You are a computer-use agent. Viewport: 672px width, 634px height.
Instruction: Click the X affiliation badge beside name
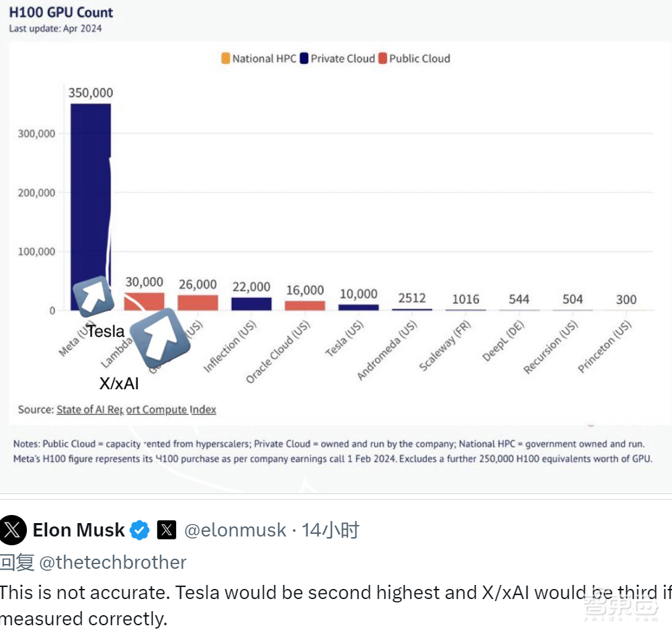167,530
